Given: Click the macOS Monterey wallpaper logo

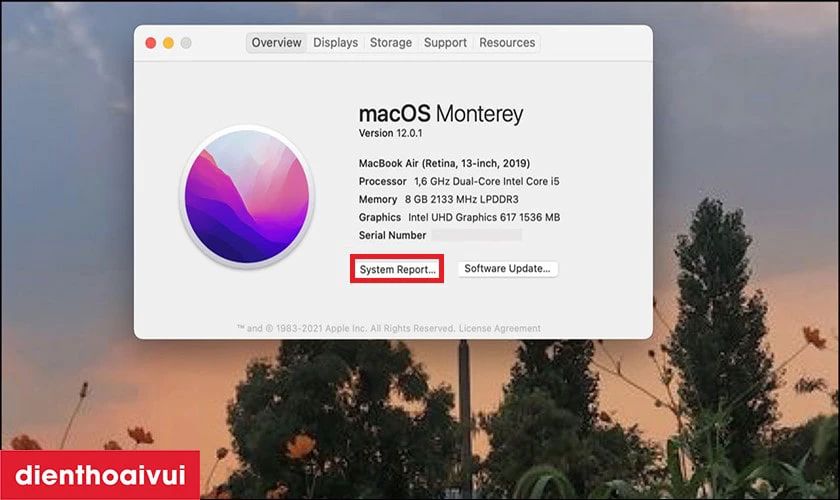Looking at the screenshot, I should [x=247, y=197].
